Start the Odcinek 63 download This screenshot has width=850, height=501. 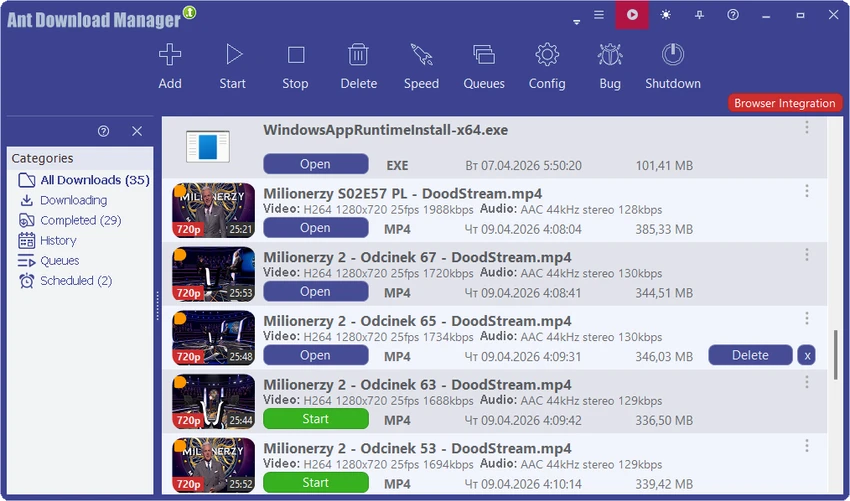pos(315,419)
